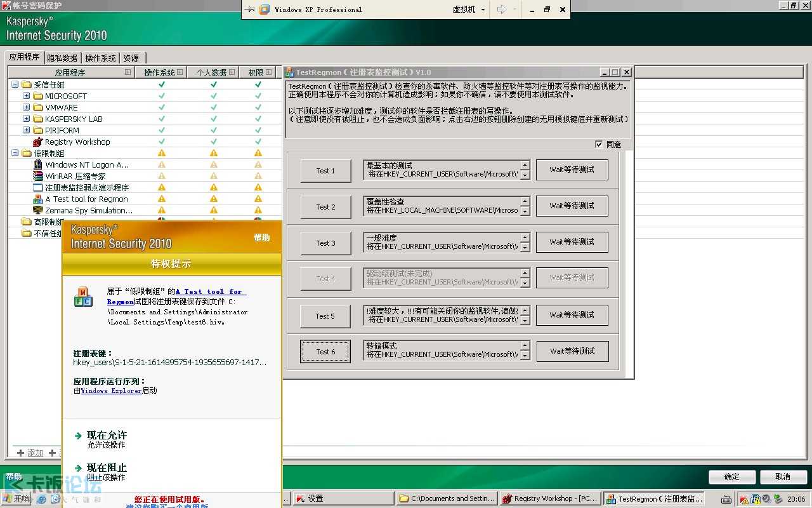Collapse the 低限制组 group
The image size is (812, 508).
15,153
